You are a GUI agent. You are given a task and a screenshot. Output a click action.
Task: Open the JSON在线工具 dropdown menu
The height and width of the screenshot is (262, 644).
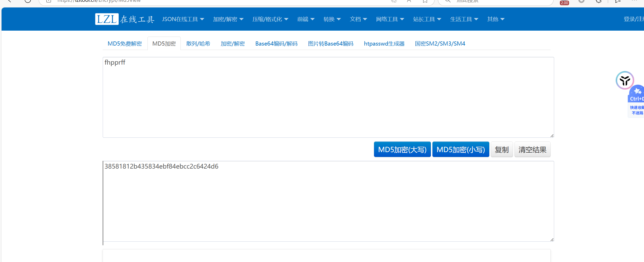[183, 19]
